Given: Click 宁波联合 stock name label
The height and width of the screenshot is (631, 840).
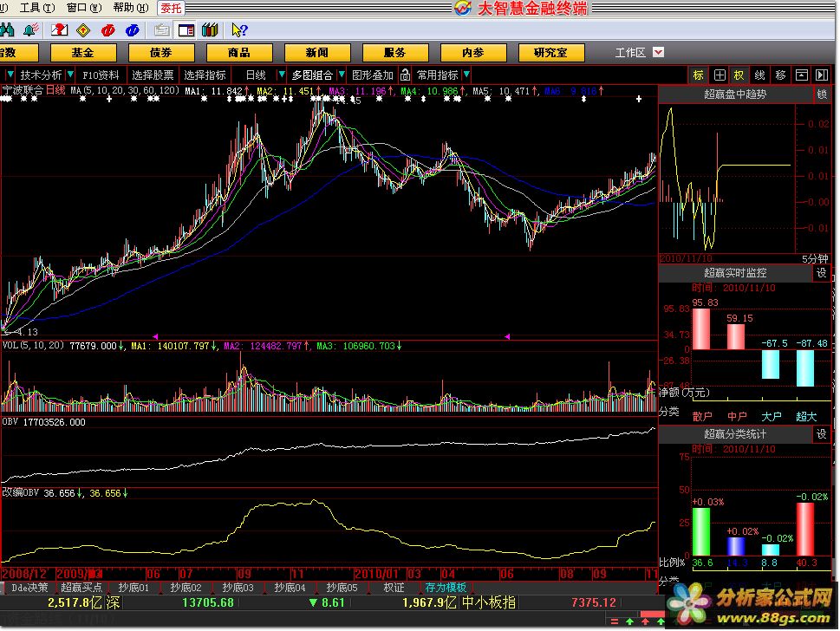Looking at the screenshot, I should 23,90.
